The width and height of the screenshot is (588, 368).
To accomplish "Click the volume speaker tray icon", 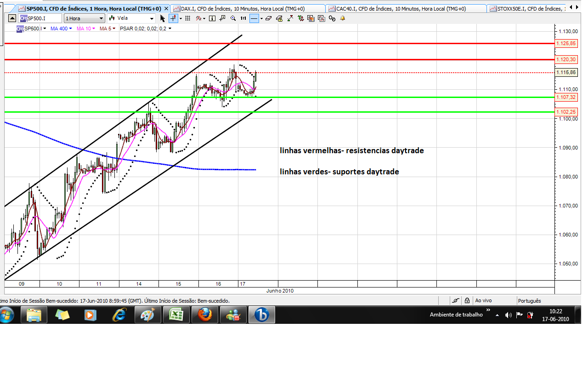I will [x=509, y=315].
